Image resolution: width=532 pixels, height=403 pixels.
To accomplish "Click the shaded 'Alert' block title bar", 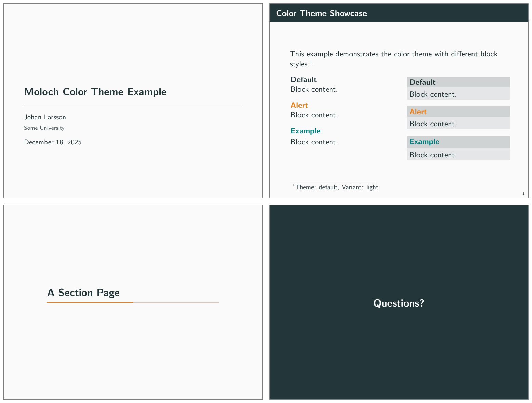I will click(x=458, y=112).
